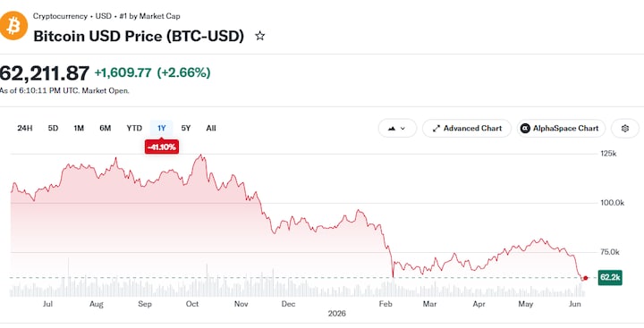The width and height of the screenshot is (644, 328).
Task: Switch to 6M time range
Action: [106, 128]
